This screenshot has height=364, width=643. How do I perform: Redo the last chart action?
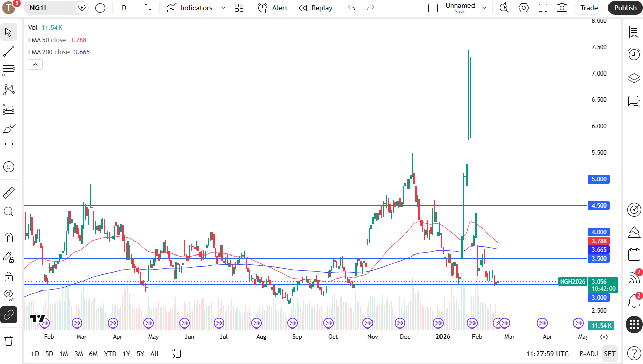370,8
